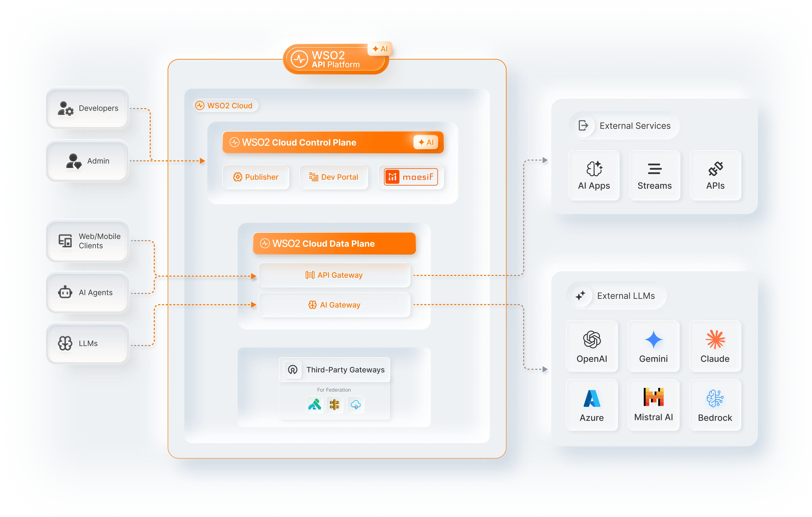812x517 pixels.
Task: Click the Admin user shield icon
Action: [74, 161]
